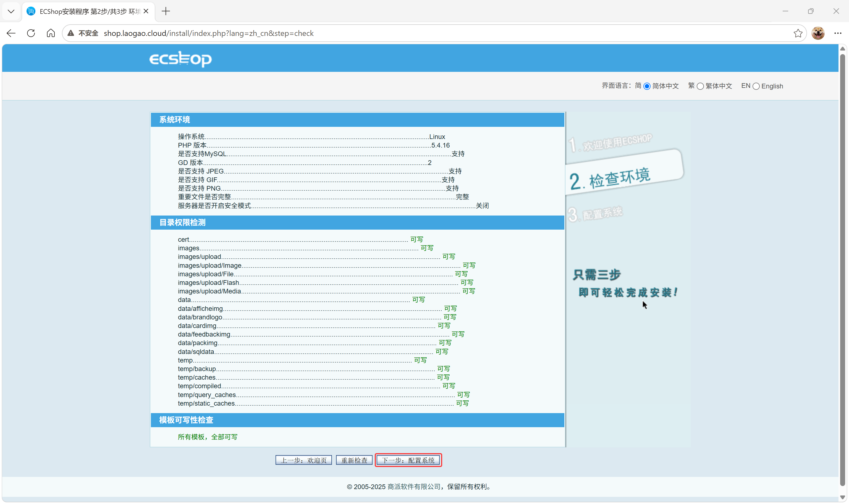Click temp/caches directory row
The height and width of the screenshot is (504, 849).
pos(314,378)
